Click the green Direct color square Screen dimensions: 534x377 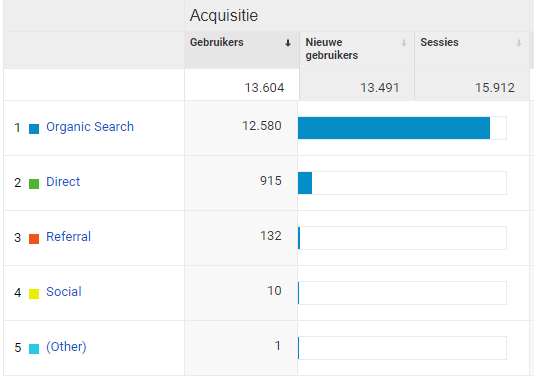[x=34, y=184]
